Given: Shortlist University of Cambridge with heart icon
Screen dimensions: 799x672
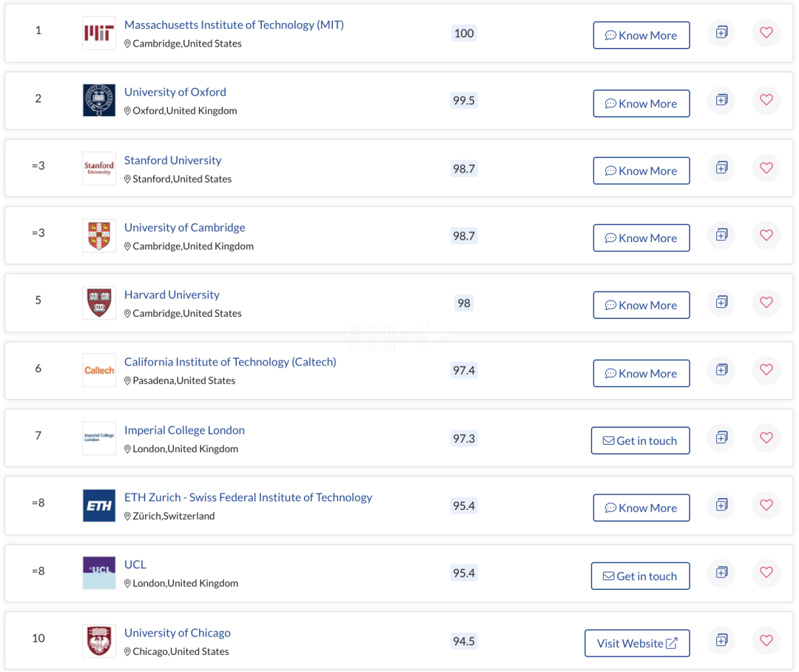Looking at the screenshot, I should [766, 235].
